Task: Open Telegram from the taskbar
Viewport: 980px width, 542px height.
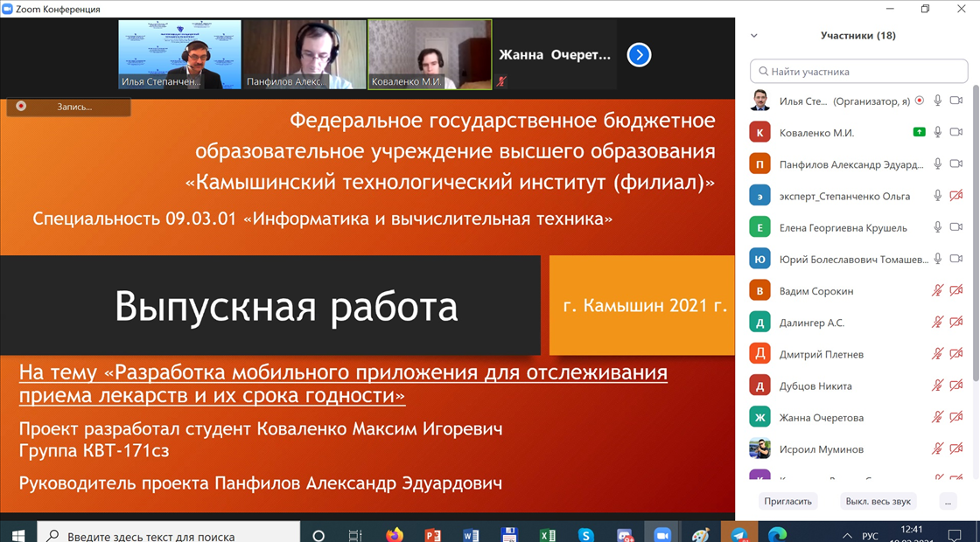Action: (739, 535)
